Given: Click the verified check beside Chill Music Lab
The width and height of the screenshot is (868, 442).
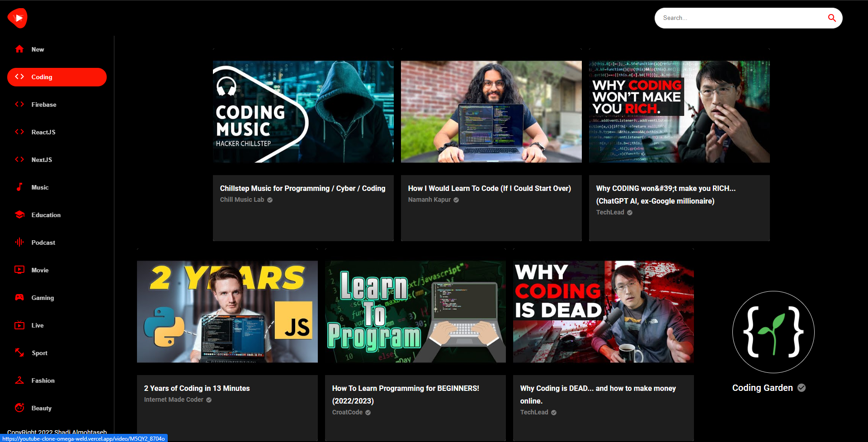Looking at the screenshot, I should point(270,200).
